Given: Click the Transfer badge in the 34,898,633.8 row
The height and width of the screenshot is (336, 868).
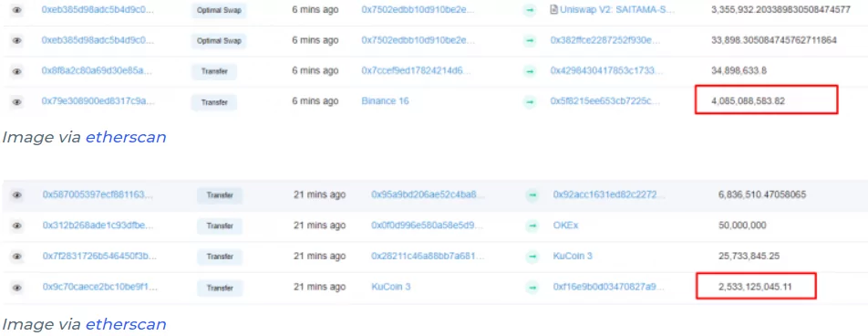Looking at the screenshot, I should [x=214, y=71].
